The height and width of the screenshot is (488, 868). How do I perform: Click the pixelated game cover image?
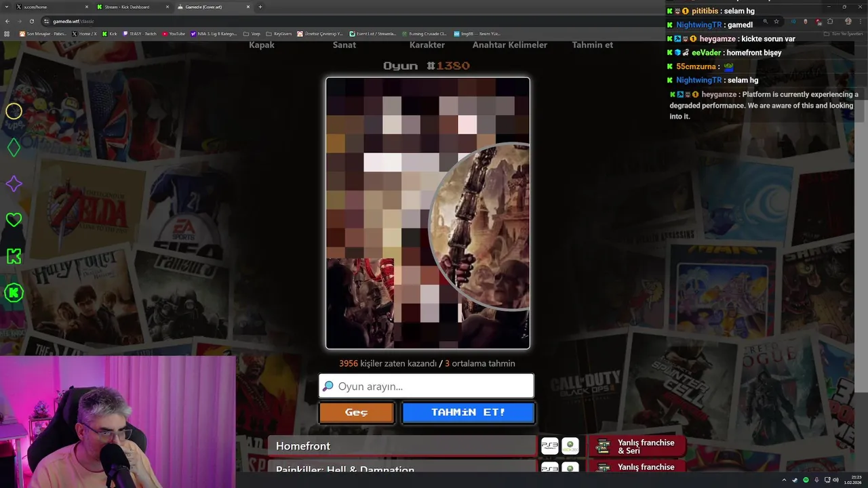click(428, 213)
